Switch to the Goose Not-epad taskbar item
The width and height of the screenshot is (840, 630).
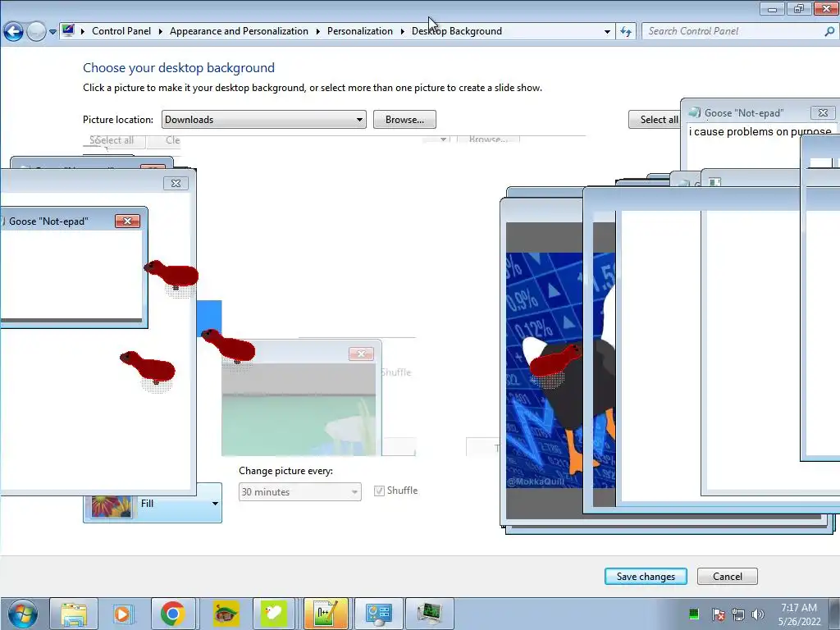326,614
